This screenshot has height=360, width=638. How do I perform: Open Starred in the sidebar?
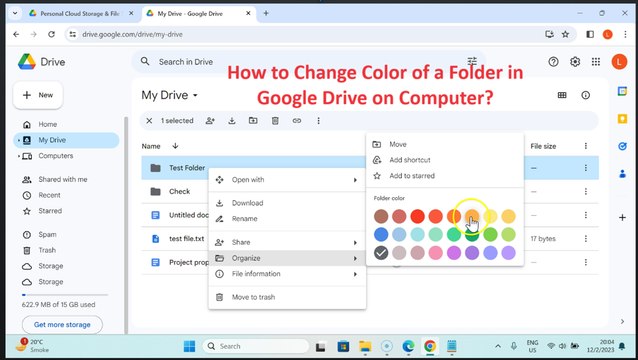point(66,211)
